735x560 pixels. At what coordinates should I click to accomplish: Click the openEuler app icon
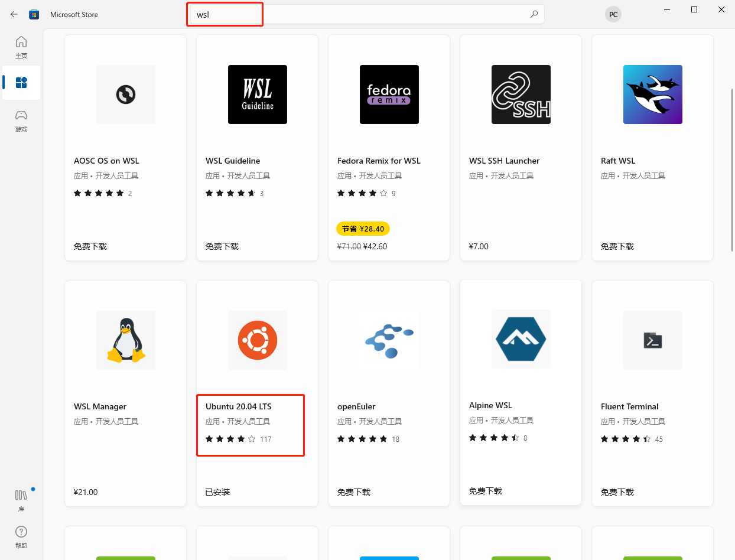click(389, 340)
